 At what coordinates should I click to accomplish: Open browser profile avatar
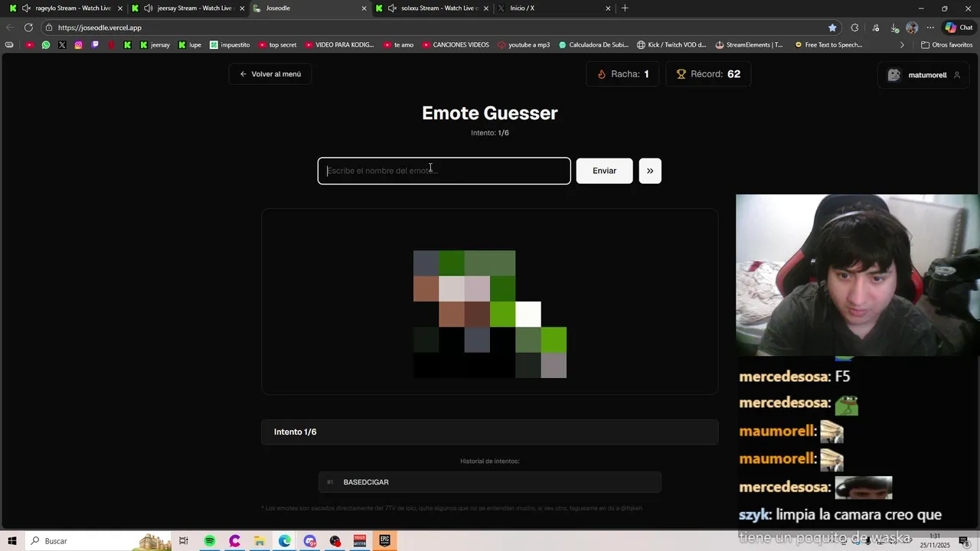(x=912, y=28)
